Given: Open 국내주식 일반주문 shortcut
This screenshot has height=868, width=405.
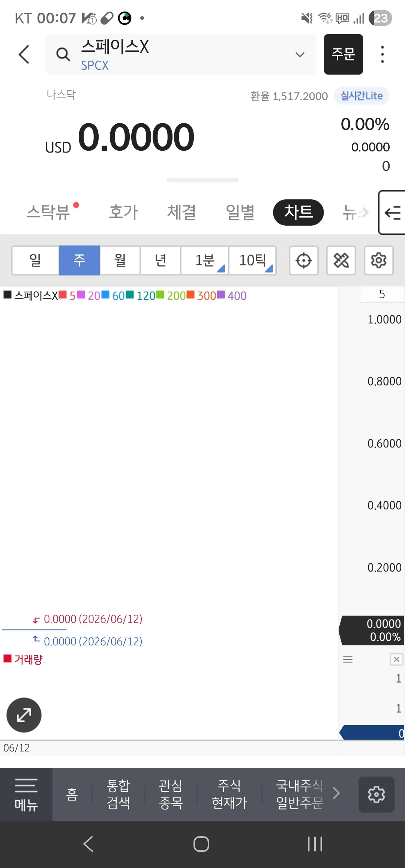Looking at the screenshot, I should point(300,794).
